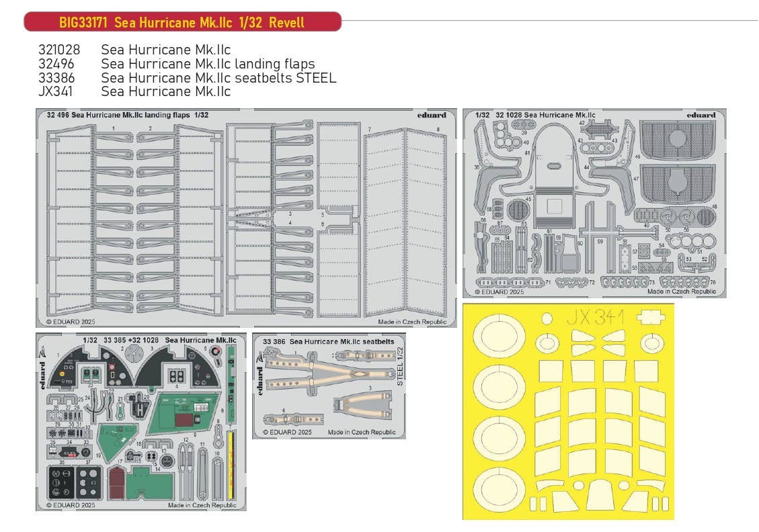
Task: Select the bottom large oval mask on yellow sheet
Action: (x=500, y=488)
